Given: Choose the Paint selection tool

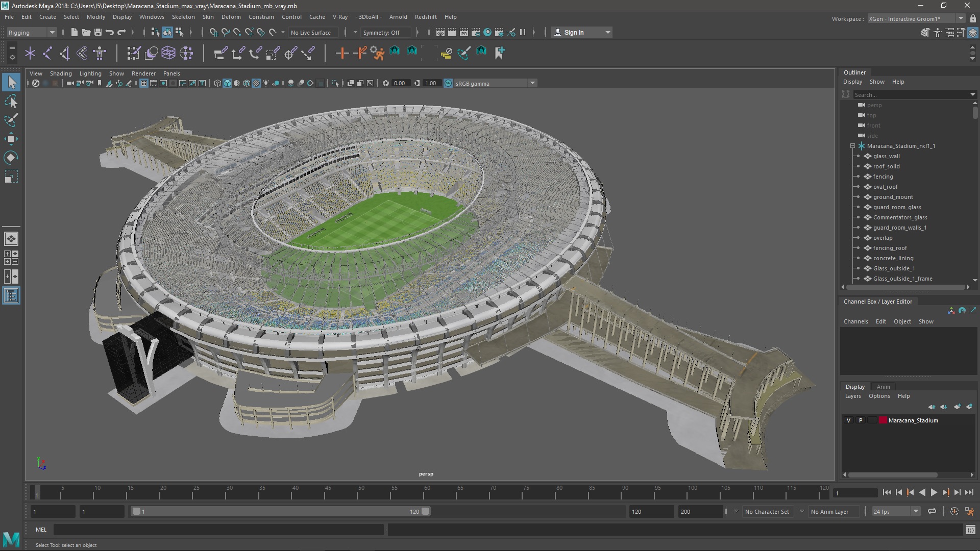Looking at the screenshot, I should coord(11,120).
